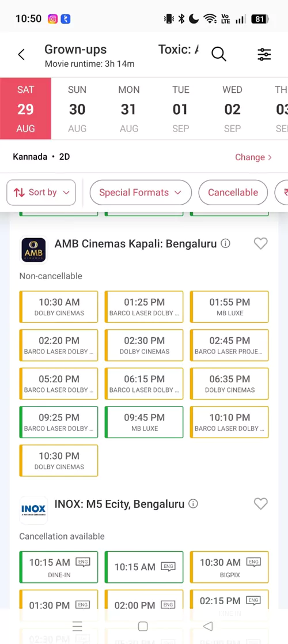288x644 pixels.
Task: Favorite INOX M5 Ecity with heart icon
Action: (x=260, y=503)
